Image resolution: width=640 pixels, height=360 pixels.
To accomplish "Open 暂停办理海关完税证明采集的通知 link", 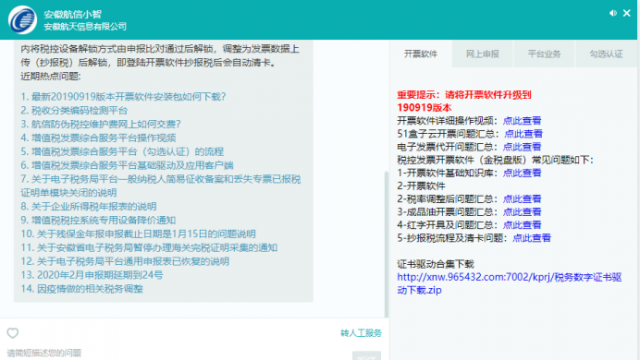I will 149,248.
